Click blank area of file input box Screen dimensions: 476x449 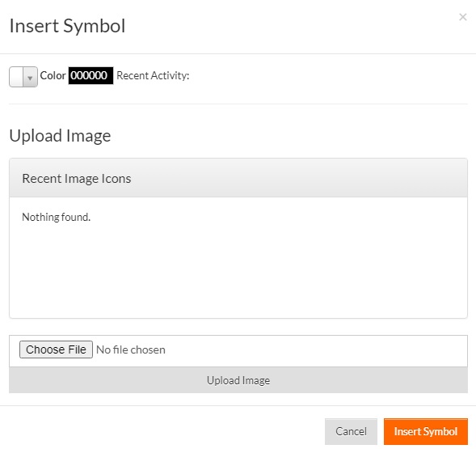pos(316,351)
